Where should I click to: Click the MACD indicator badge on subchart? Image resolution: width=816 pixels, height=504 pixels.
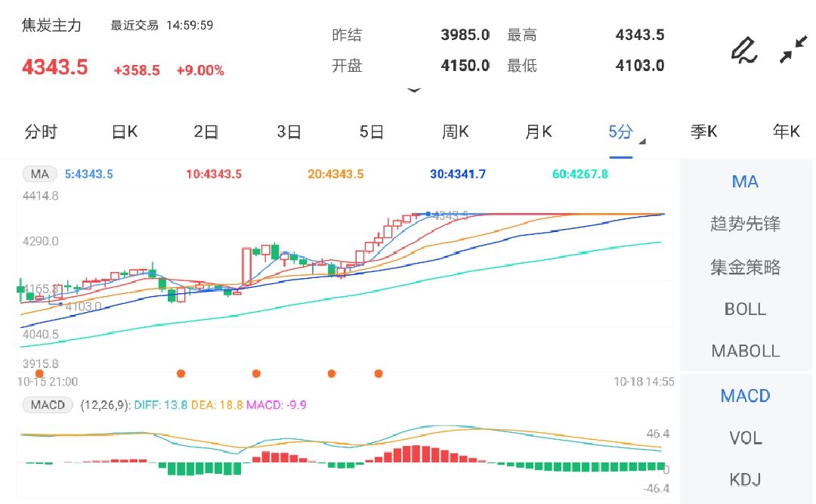point(48,404)
